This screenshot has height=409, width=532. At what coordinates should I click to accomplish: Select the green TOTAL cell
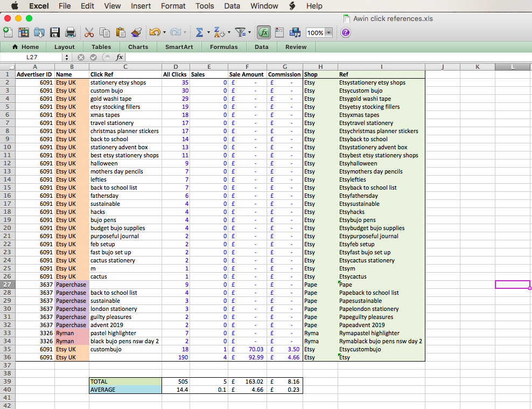125,382
